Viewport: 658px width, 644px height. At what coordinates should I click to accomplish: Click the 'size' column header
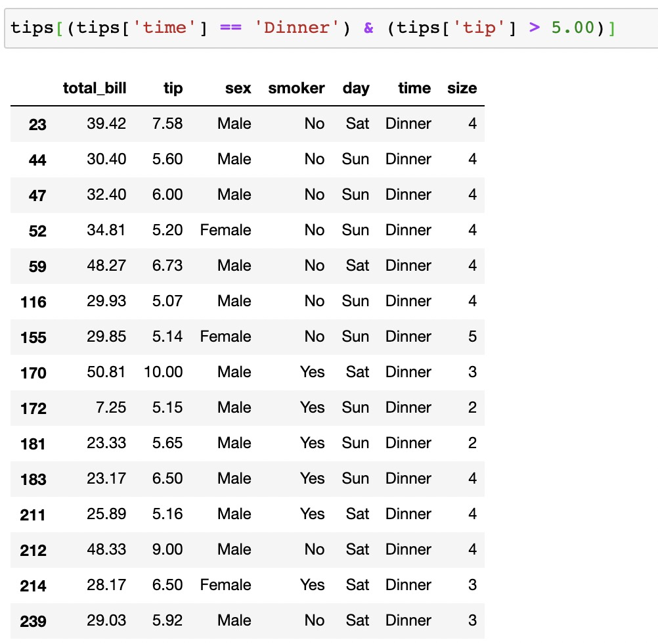point(462,88)
